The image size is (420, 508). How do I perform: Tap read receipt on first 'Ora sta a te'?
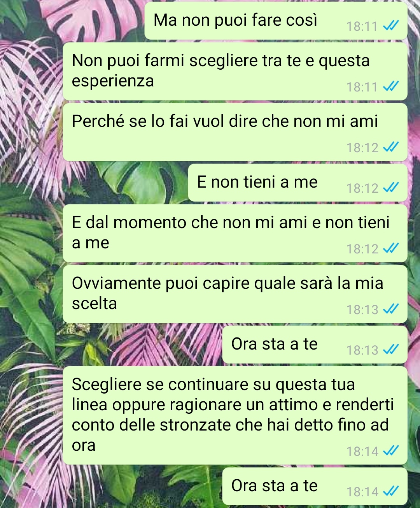pos(391,350)
